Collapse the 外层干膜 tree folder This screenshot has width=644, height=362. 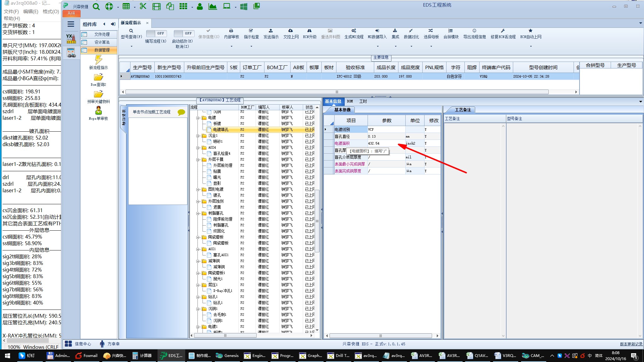[198, 160]
